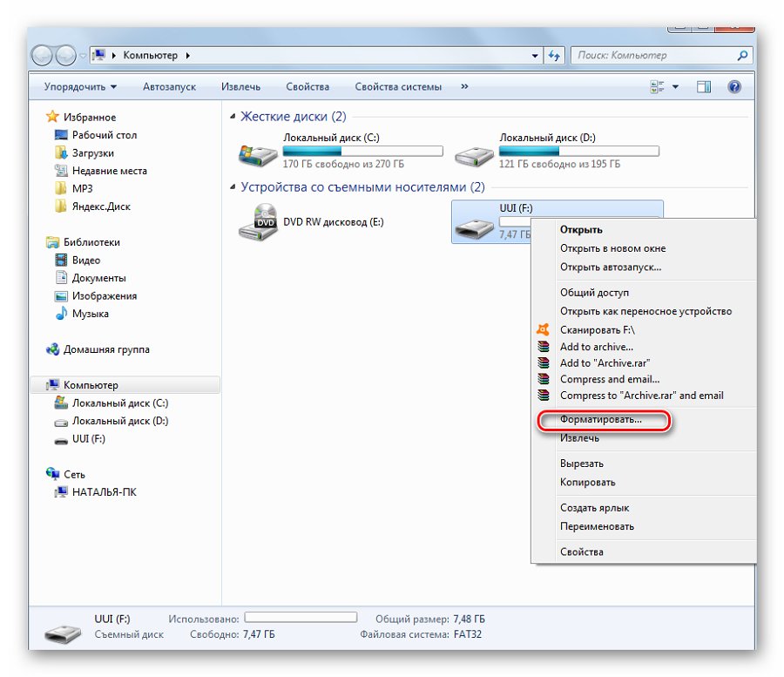The height and width of the screenshot is (677, 784).
Task: Choose Открыть in context menu
Action: 581,230
